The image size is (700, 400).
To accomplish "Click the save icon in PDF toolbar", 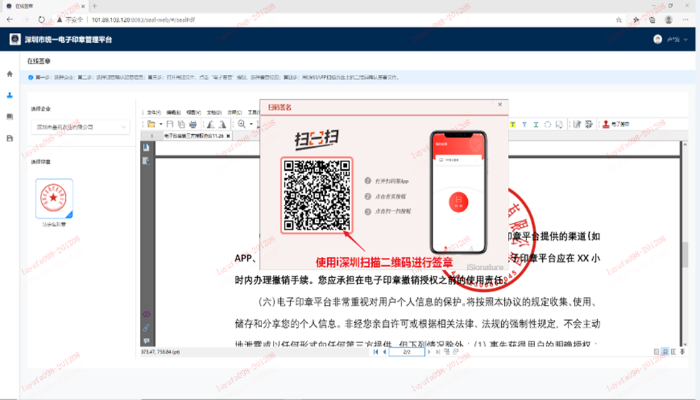I will [170, 124].
